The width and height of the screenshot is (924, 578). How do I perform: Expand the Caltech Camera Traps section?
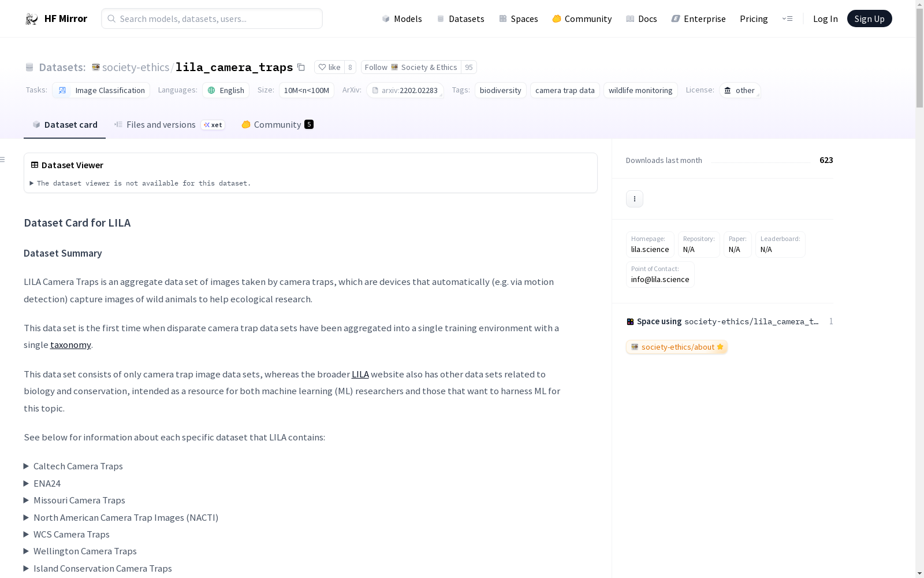73,466
